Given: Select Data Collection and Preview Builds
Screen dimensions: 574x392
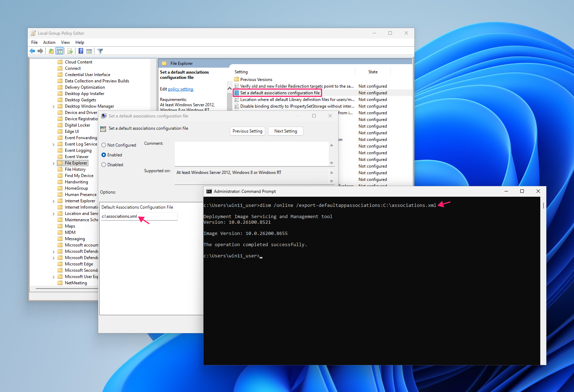Looking at the screenshot, I should (x=97, y=81).
